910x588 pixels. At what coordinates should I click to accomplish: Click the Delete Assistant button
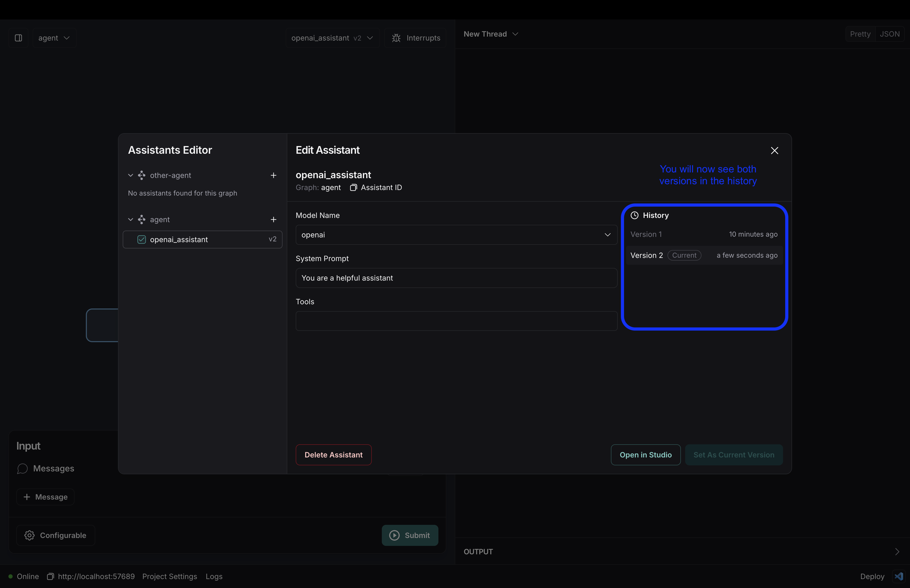click(x=334, y=454)
